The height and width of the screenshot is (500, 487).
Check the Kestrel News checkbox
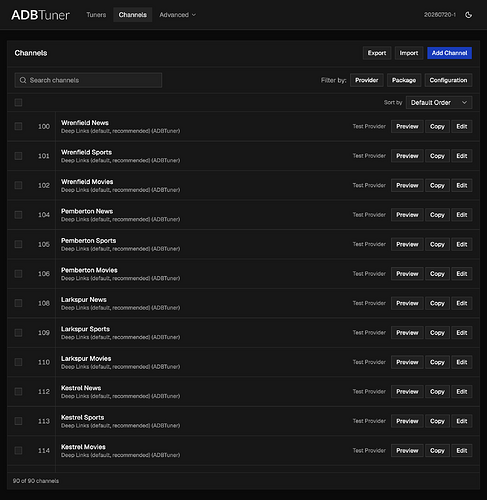click(x=18, y=392)
